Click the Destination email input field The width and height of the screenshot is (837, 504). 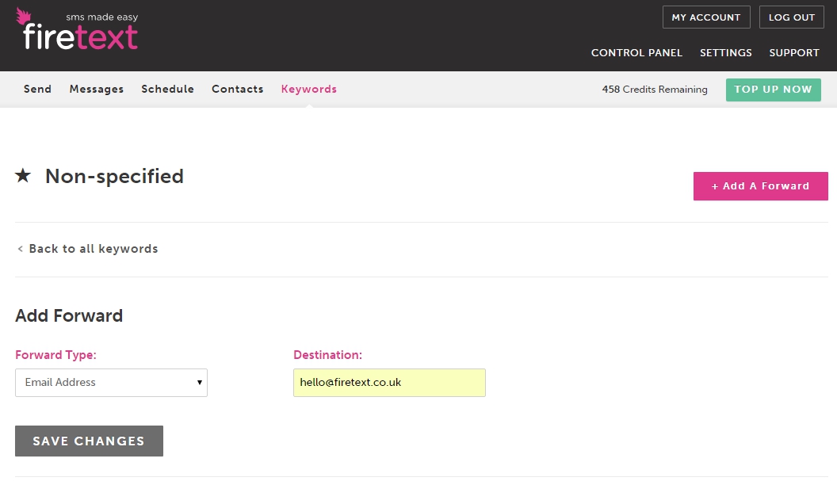coord(389,382)
